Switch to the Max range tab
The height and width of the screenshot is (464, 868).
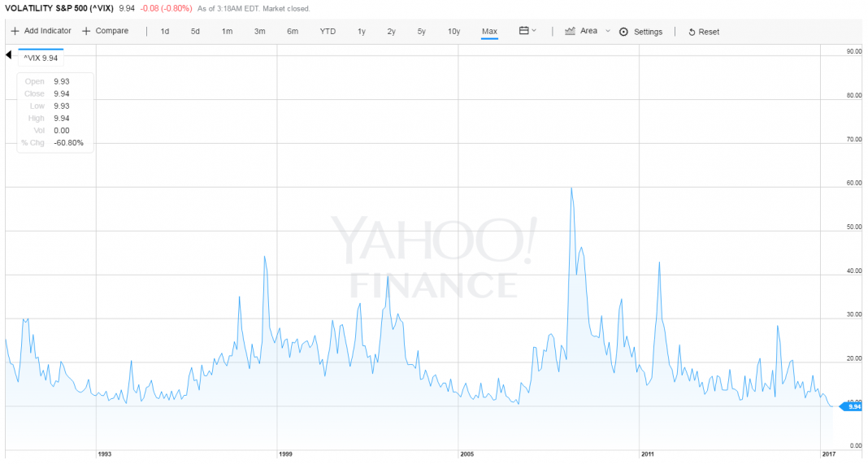click(489, 32)
